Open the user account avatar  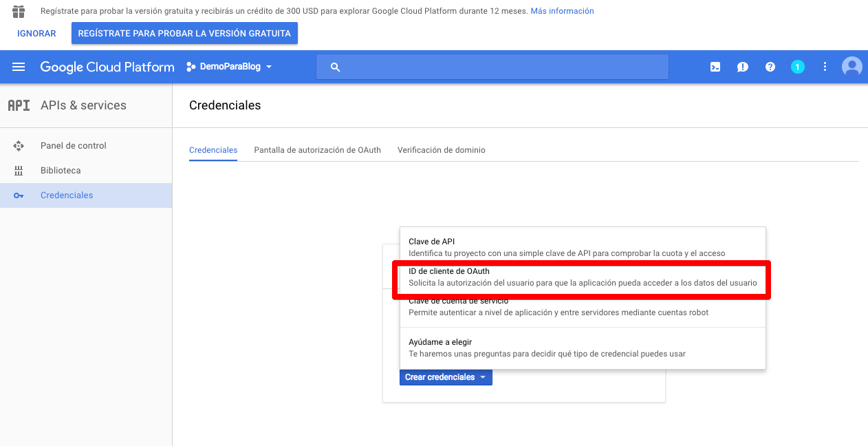(x=851, y=67)
